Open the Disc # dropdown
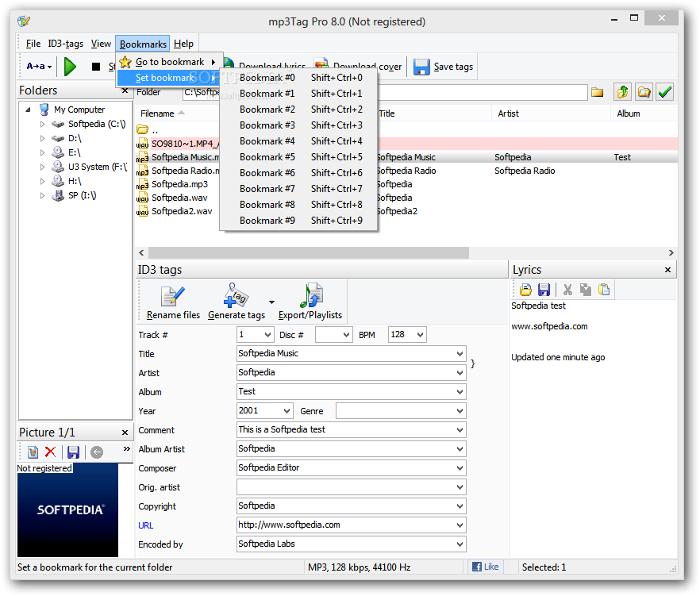The image size is (700, 596). 346,335
